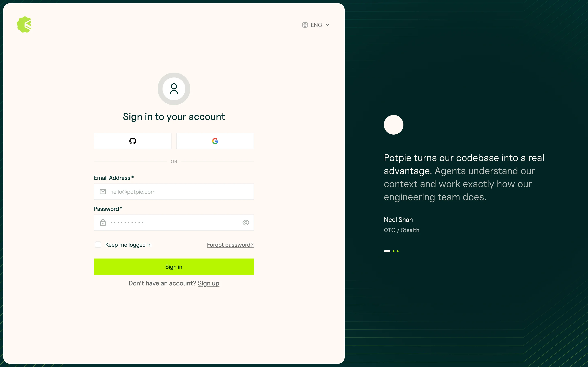Screen dimensions: 588x367
Task: Click the white testimonial avatar circle
Action: pyautogui.click(x=393, y=125)
